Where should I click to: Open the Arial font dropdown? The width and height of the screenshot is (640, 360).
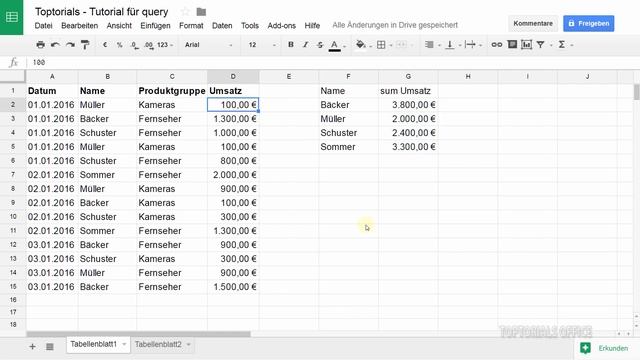(x=208, y=44)
